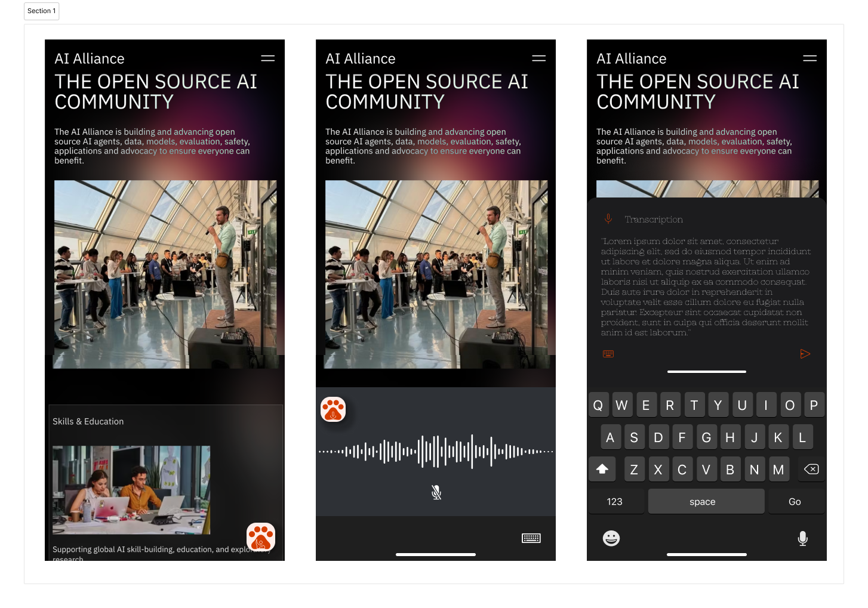Click AI Alliance logo on middle screen
This screenshot has height=608, width=868.
361,58
